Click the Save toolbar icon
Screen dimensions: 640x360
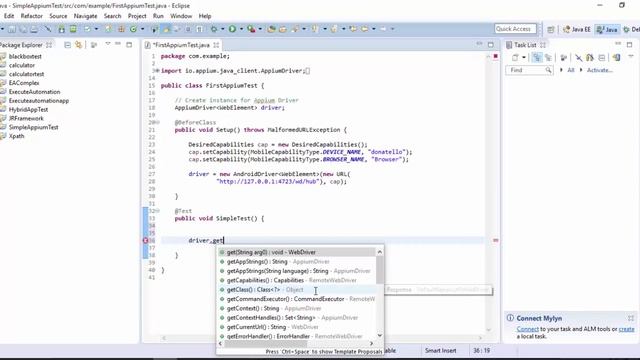pos(11,29)
